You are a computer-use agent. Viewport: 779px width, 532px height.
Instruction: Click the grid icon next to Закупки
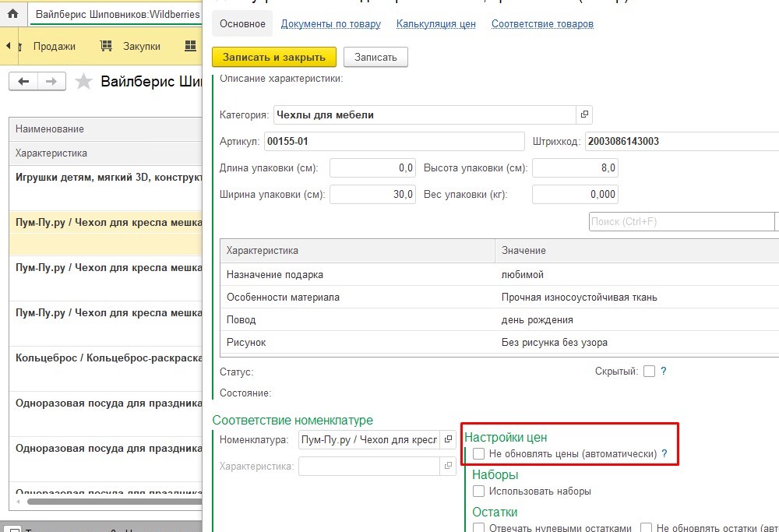pyautogui.click(x=190, y=46)
